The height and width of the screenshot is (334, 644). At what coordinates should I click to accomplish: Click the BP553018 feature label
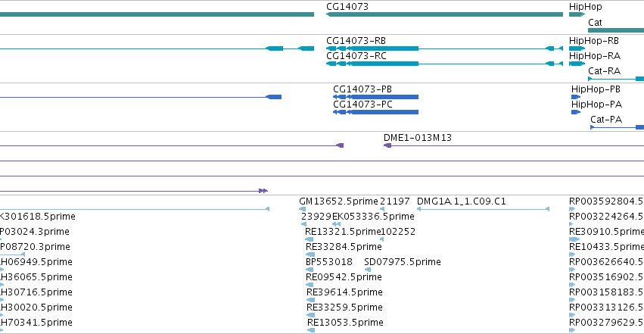coord(329,262)
